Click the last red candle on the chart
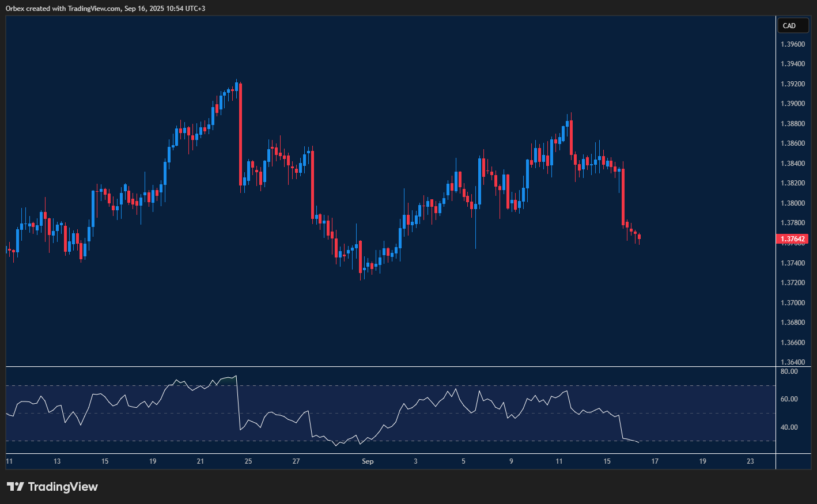The image size is (817, 504). (x=639, y=237)
